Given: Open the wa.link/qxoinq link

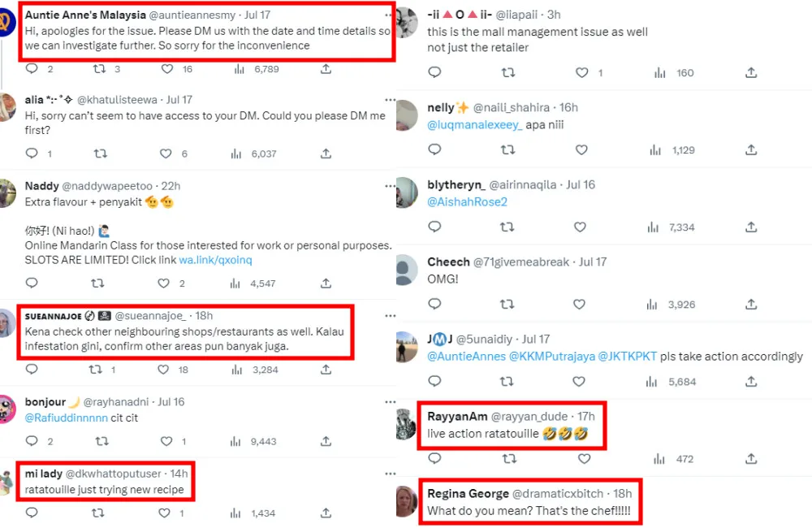Looking at the screenshot, I should point(215,259).
